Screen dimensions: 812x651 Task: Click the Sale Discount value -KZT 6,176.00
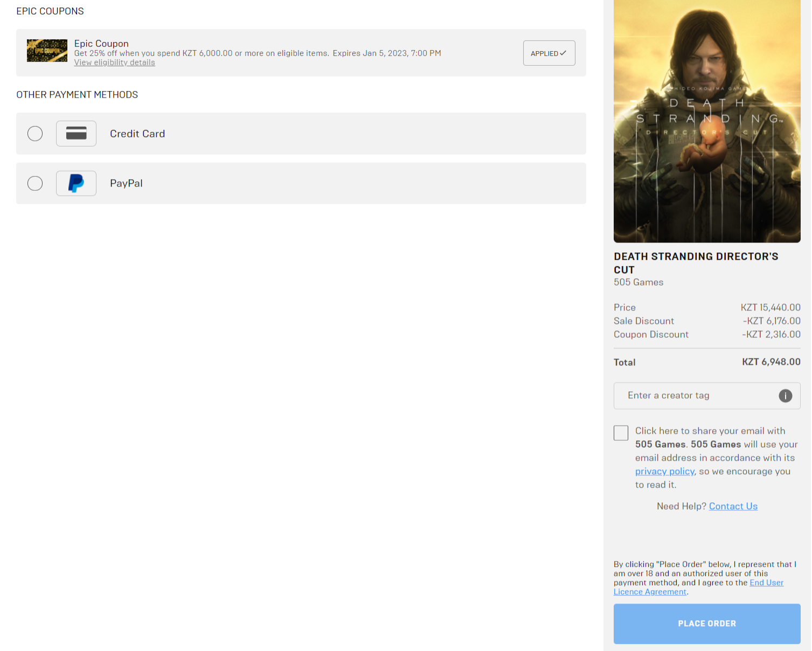point(772,321)
